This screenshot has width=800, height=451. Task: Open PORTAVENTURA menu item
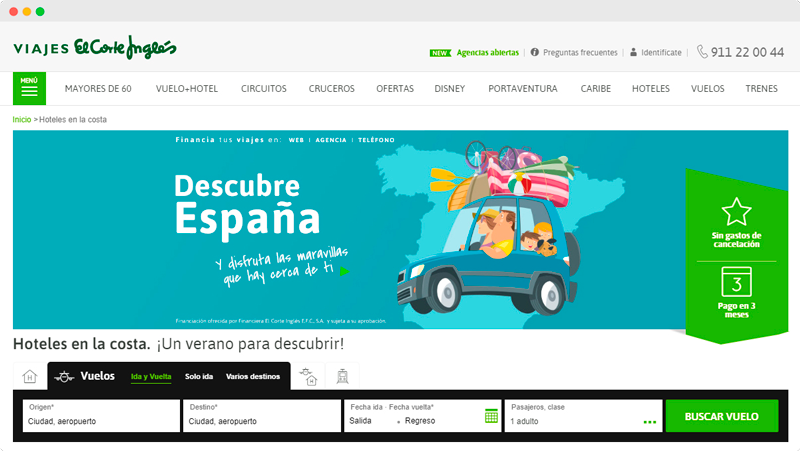click(523, 89)
